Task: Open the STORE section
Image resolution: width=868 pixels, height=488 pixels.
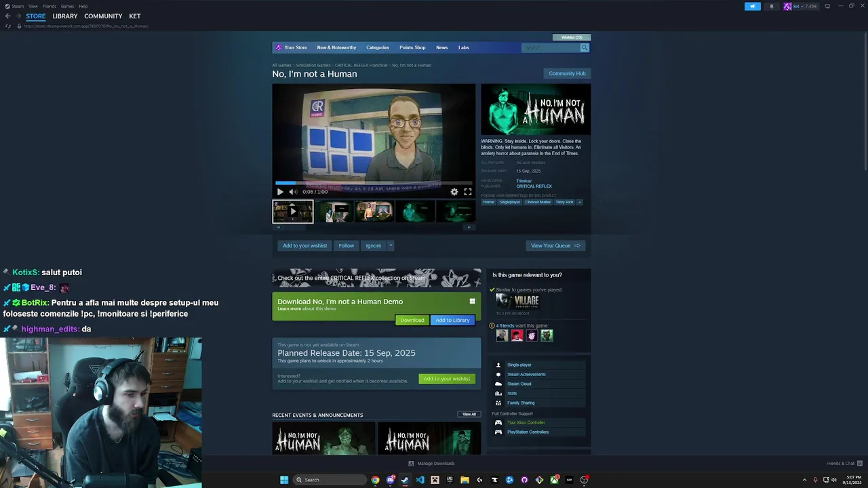Action: [x=36, y=16]
